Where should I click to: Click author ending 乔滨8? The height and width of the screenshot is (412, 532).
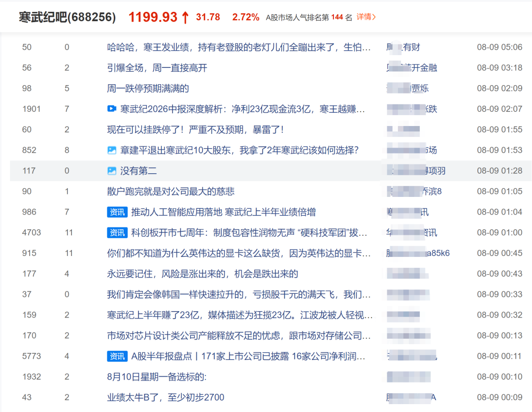coord(414,191)
